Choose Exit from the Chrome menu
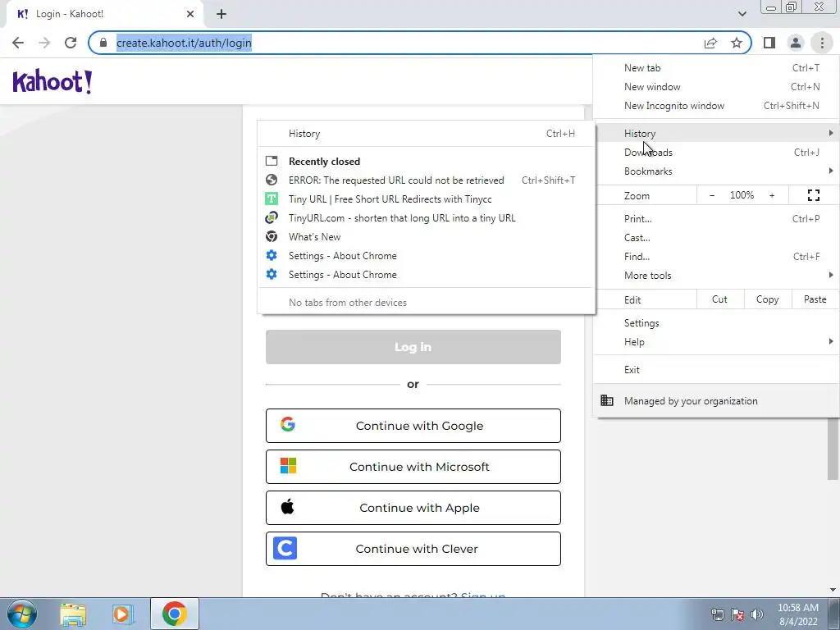The image size is (840, 630). coord(716,370)
